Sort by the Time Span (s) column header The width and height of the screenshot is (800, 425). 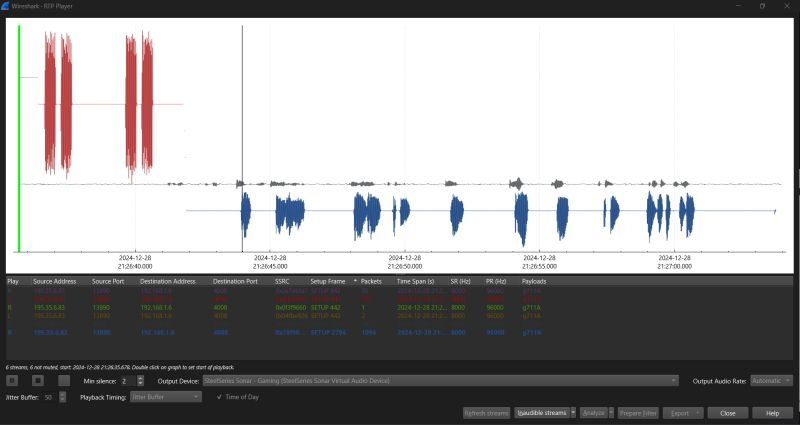point(415,281)
